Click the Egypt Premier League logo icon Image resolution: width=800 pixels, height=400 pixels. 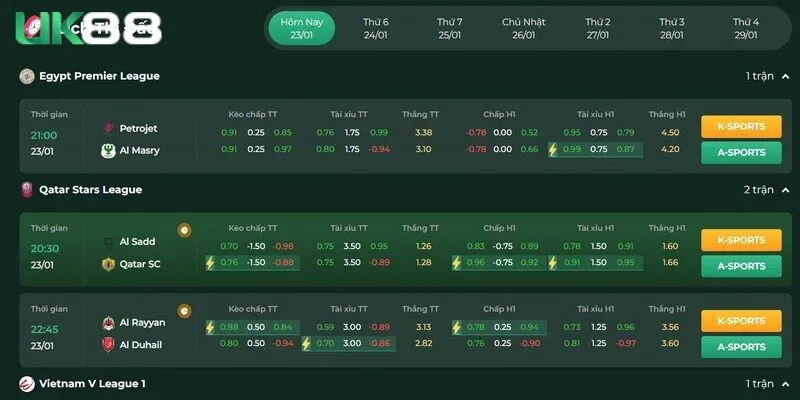click(26, 76)
